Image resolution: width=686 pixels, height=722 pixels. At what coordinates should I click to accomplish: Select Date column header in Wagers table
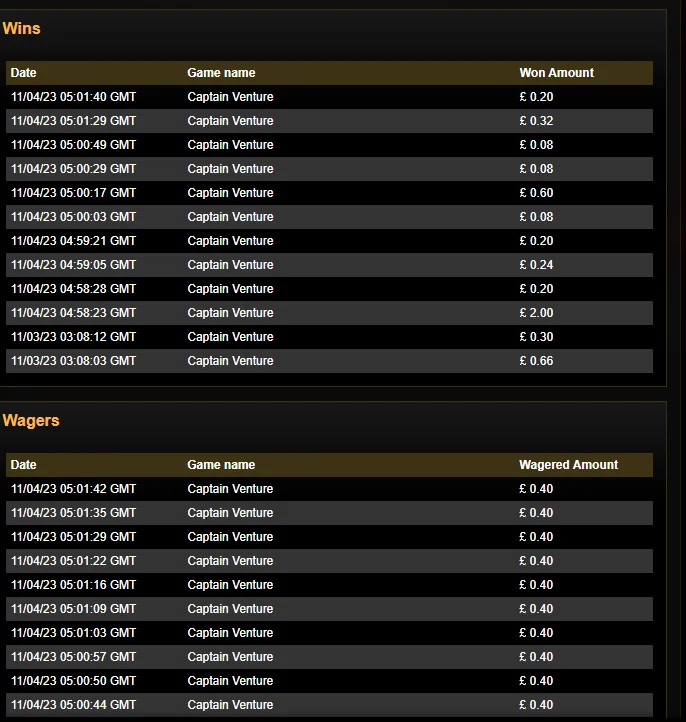click(23, 465)
